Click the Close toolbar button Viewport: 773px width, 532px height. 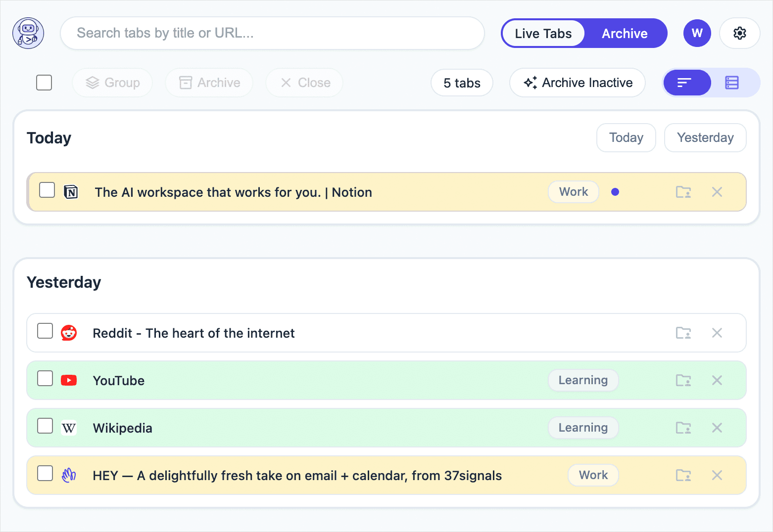[x=305, y=83]
